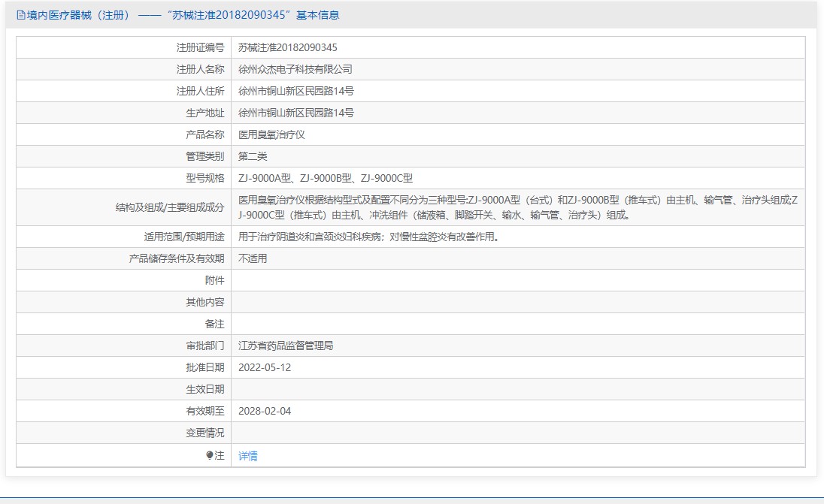Select product name 医用臭氧治疗仪

pos(271,134)
